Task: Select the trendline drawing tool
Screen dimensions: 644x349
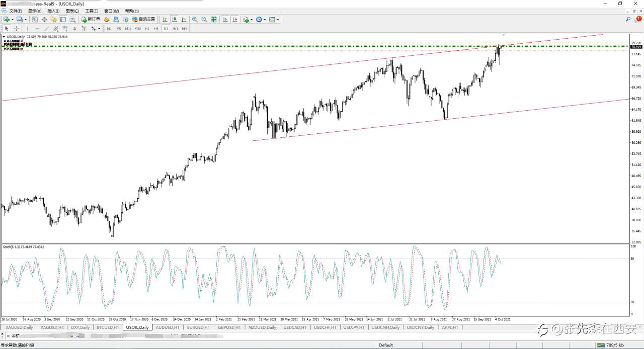Action: [x=46, y=29]
